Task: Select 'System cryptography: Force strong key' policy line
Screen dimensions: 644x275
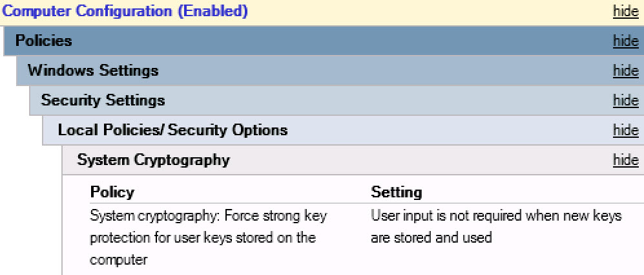Action: 208,216
